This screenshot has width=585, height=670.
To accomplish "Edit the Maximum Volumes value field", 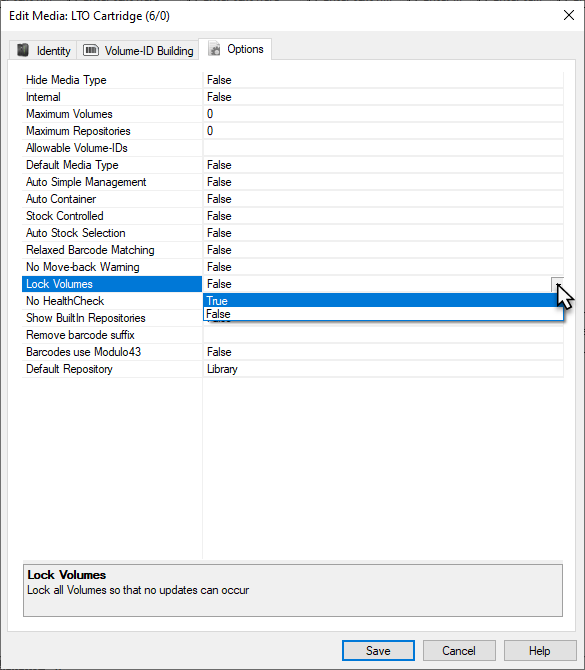I will [x=383, y=114].
